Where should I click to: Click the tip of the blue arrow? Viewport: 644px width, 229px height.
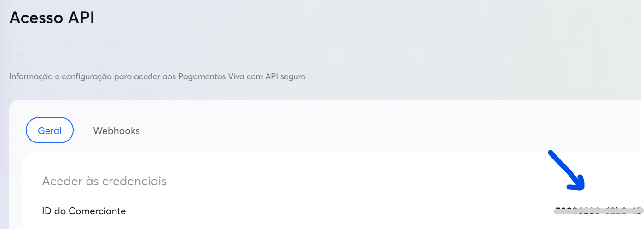click(582, 188)
